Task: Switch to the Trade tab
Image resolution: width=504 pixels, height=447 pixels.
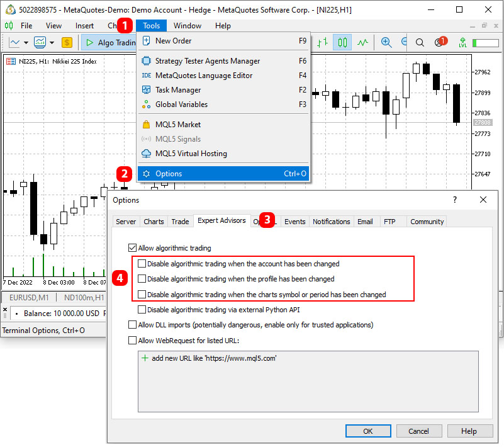Action: (181, 222)
